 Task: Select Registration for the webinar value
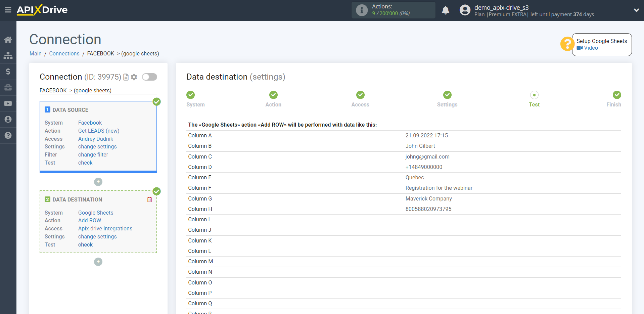point(439,188)
